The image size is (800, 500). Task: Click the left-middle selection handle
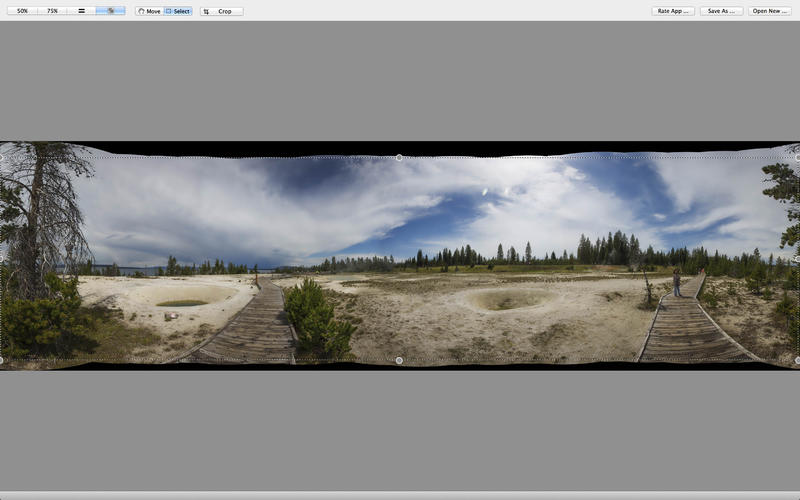pyautogui.click(x=2, y=259)
